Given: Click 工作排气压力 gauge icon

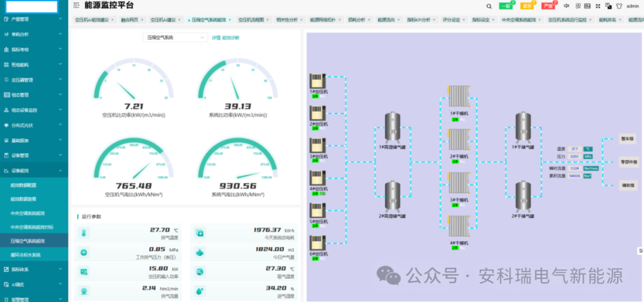Looking at the screenshot, I should [x=83, y=252].
